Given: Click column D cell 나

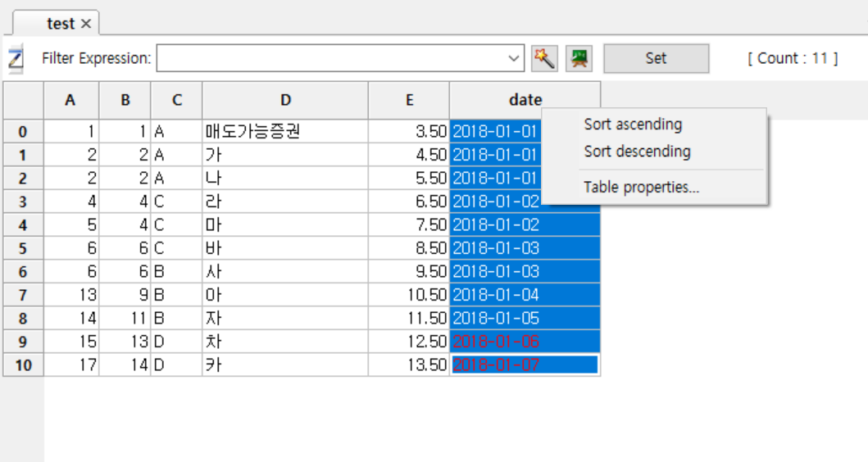Looking at the screenshot, I should [285, 178].
